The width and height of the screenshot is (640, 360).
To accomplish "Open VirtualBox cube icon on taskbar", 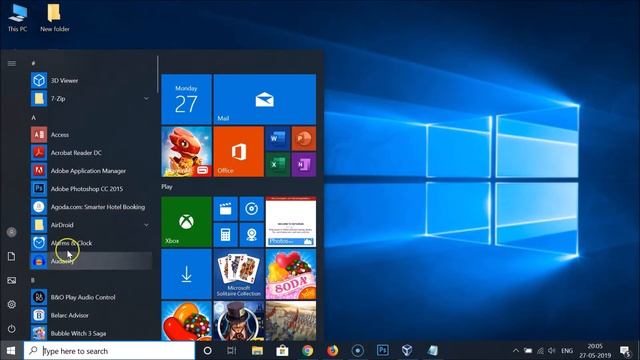I will (407, 351).
